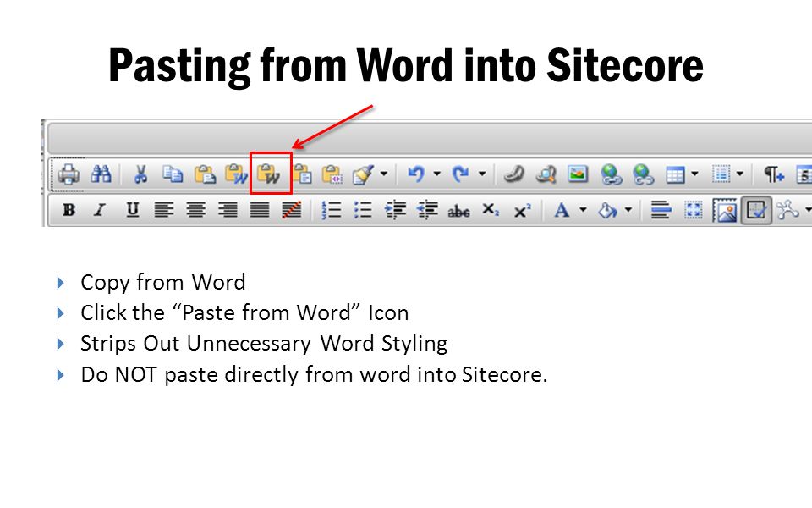This screenshot has width=812, height=508.
Task: Toggle strikethrough with the abc icon
Action: (x=458, y=211)
